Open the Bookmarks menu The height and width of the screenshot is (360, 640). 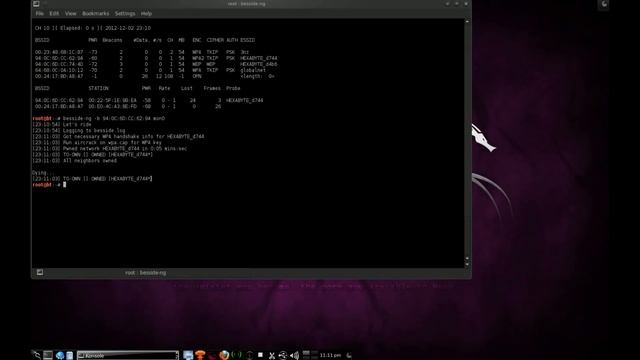click(96, 13)
